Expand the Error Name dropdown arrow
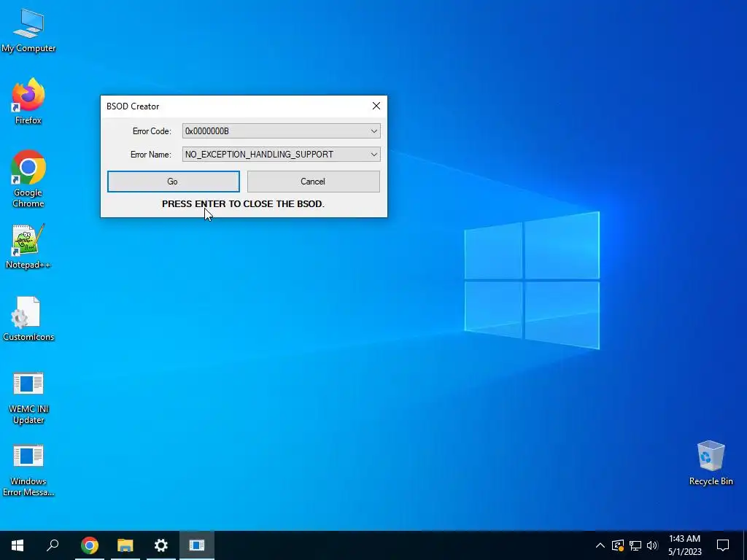Image resolution: width=747 pixels, height=560 pixels. (x=374, y=155)
